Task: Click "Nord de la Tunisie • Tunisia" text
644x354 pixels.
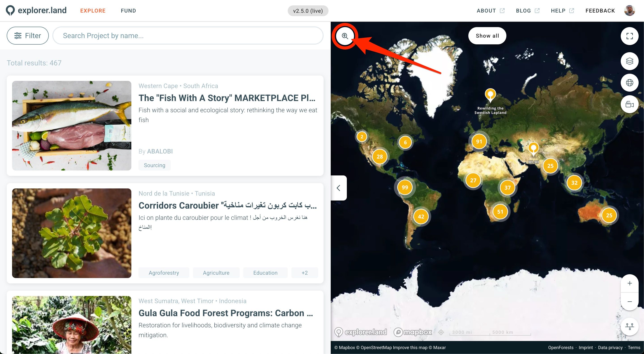Action: (x=177, y=193)
